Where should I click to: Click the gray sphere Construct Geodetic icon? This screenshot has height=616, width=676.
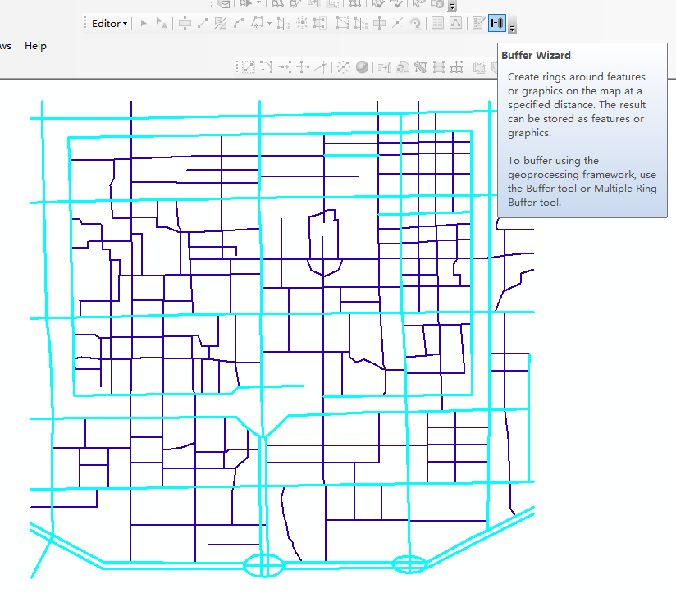[362, 67]
